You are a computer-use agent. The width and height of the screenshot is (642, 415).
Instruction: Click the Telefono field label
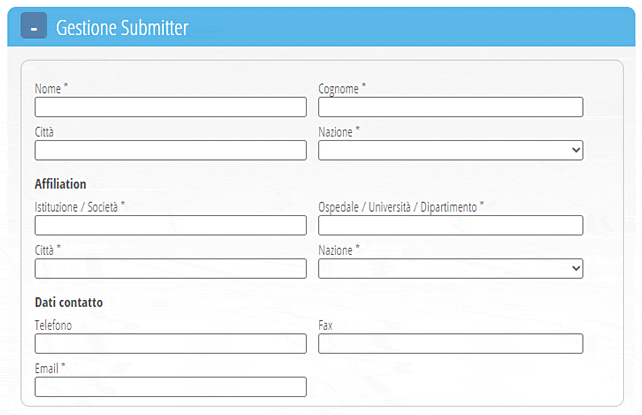tap(53, 325)
